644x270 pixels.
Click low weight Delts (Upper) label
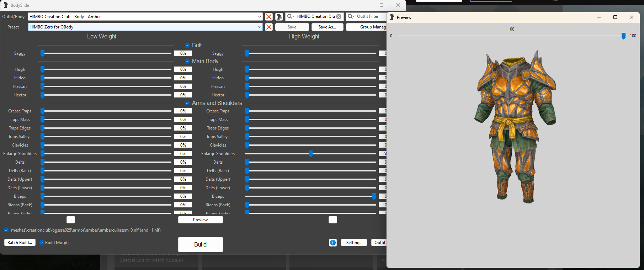[x=20, y=179]
